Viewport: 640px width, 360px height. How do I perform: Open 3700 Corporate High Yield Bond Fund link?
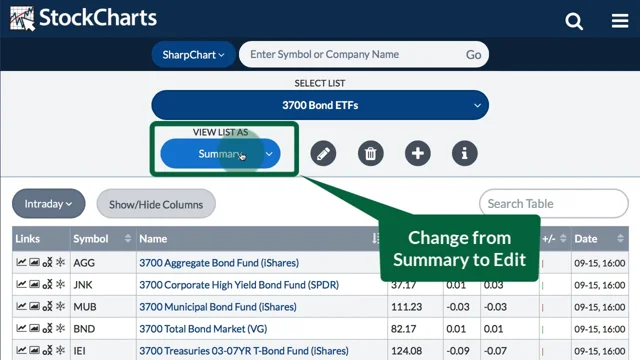239,284
